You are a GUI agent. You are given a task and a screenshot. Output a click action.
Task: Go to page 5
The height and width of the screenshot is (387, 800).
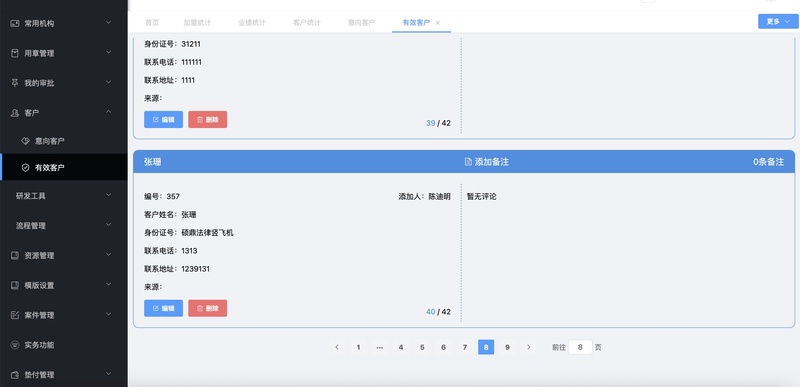[x=422, y=347]
